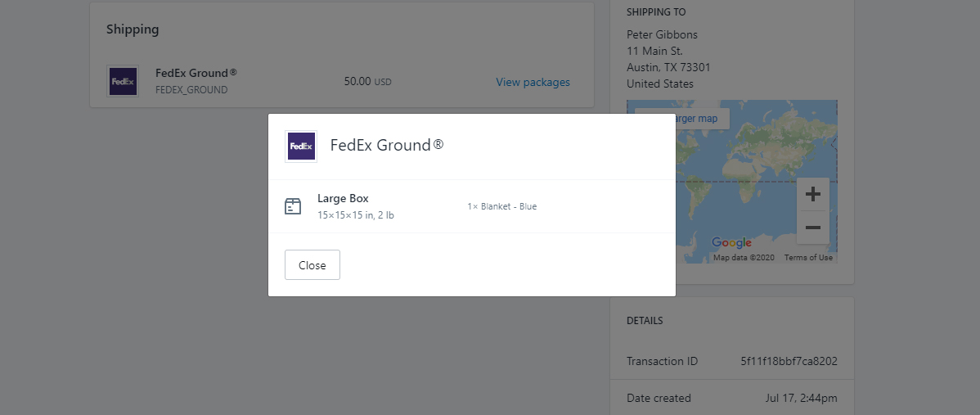The image size is (980, 415).
Task: Click the world map thumbnail
Action: click(732, 181)
